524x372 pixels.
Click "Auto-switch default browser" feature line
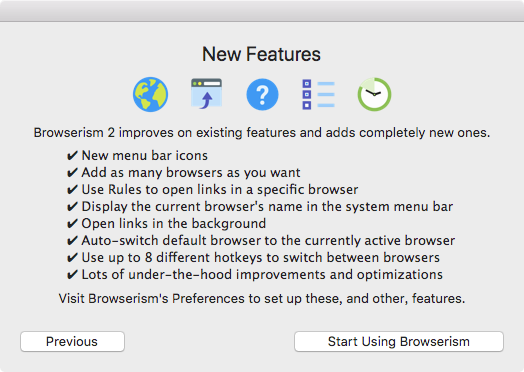tap(268, 241)
